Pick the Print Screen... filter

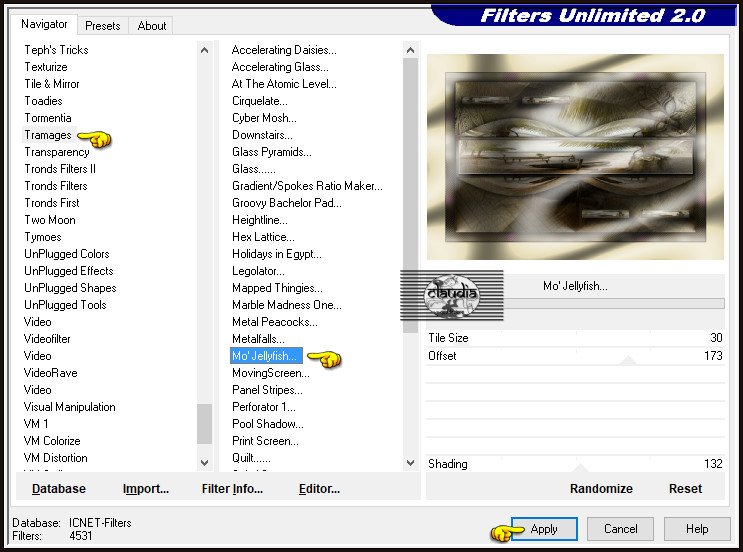tap(265, 441)
